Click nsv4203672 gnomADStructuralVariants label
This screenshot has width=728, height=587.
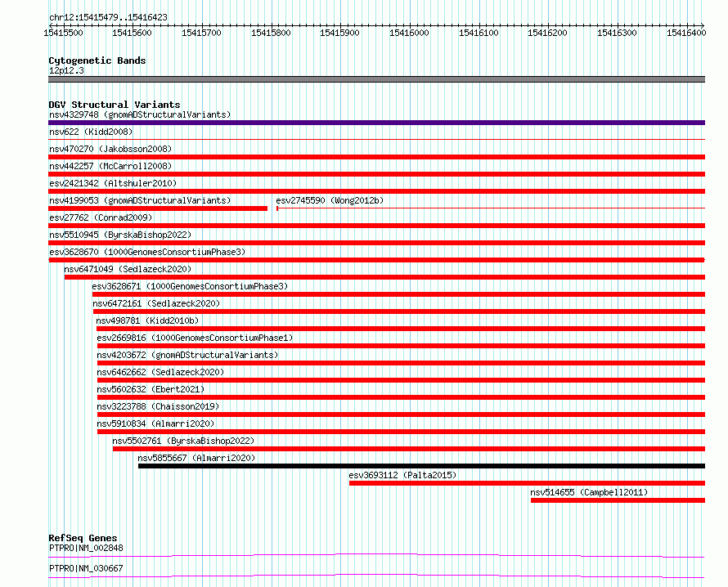point(187,355)
